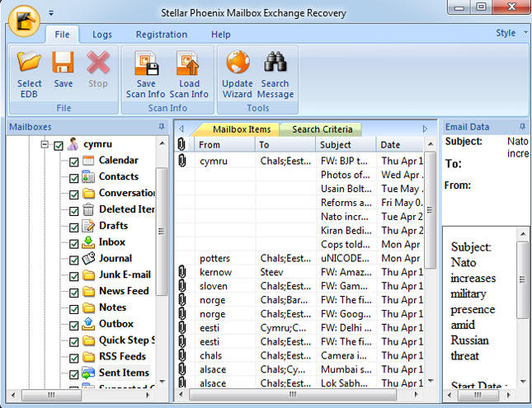Click the Save Scan Info icon
Viewport: 532px width, 408px height.
tap(146, 63)
